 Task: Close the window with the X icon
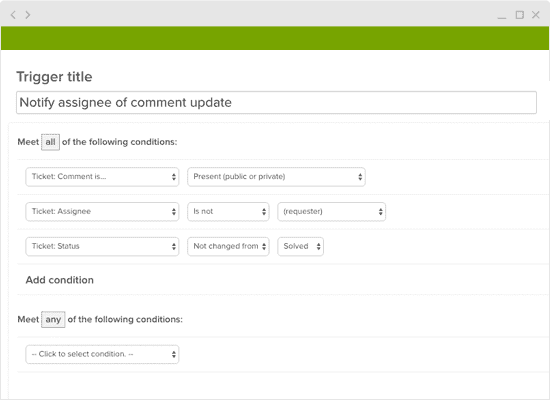[x=536, y=15]
